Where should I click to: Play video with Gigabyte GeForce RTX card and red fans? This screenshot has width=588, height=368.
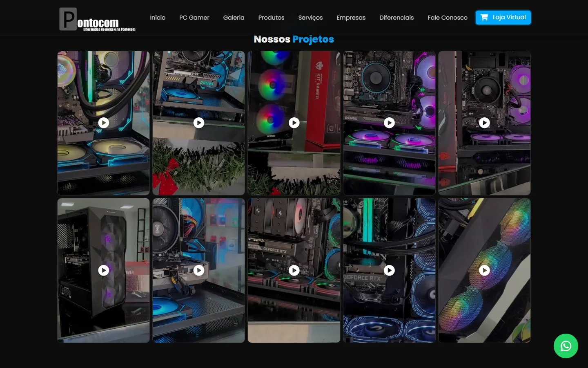point(294,270)
